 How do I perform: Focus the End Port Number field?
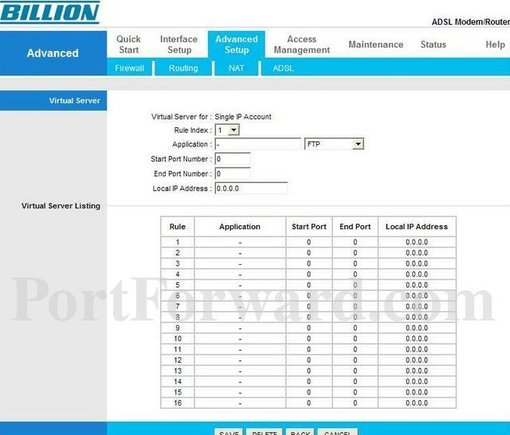click(x=233, y=174)
